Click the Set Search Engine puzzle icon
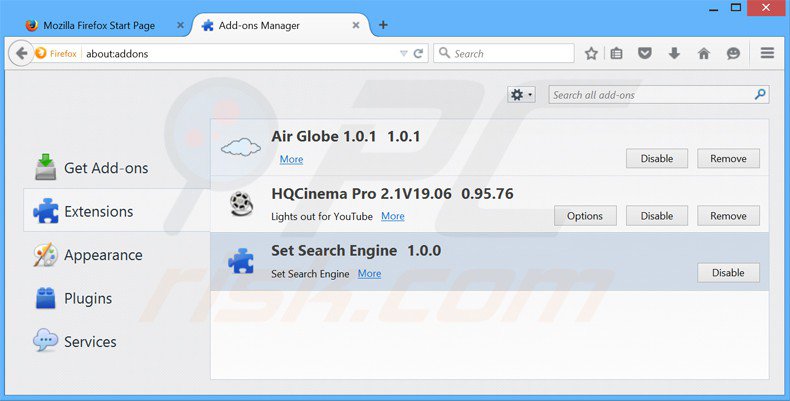 241,261
